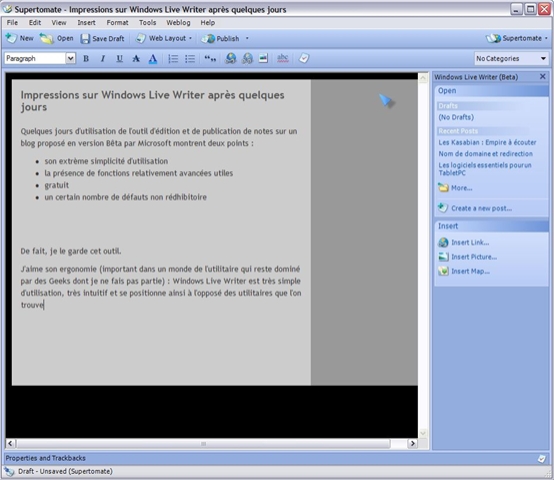The height and width of the screenshot is (480, 554).
Task: Click the vertical scrollbar up arrow
Action: coord(423,78)
